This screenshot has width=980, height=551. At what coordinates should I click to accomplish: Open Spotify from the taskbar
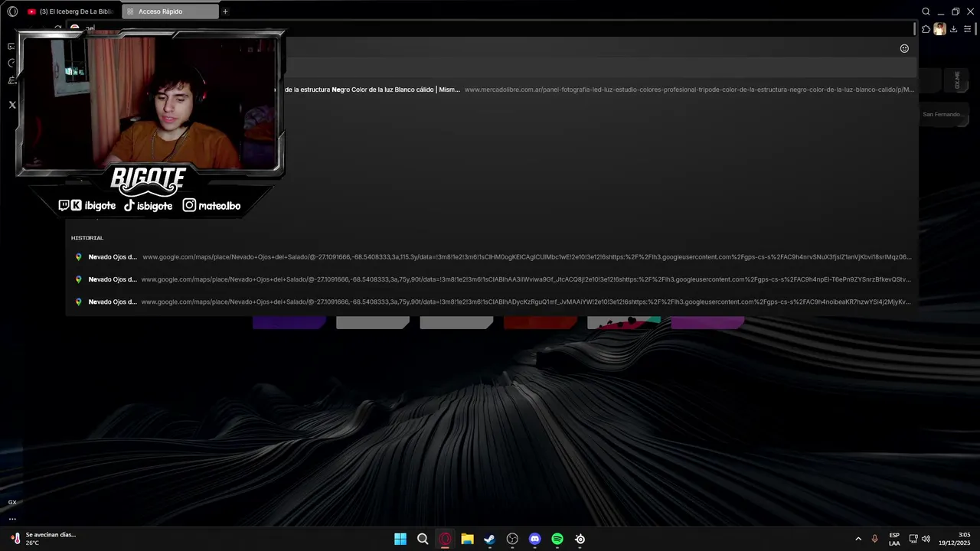tap(557, 539)
